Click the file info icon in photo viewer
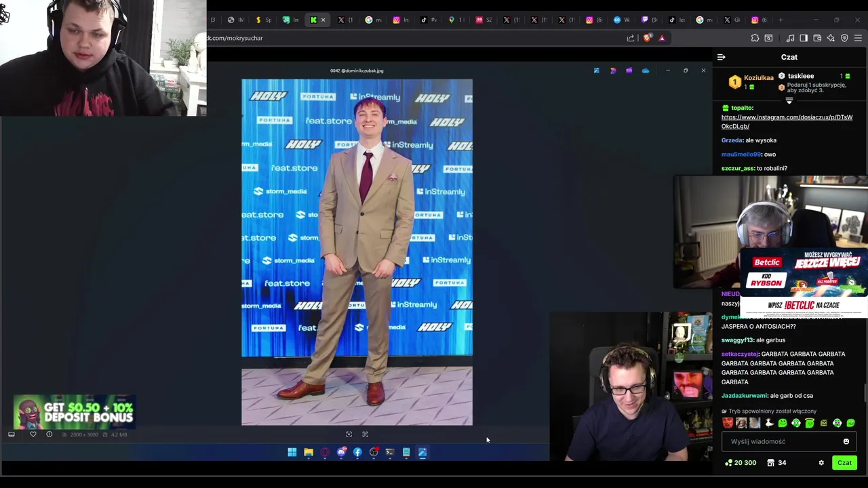868x488 pixels. pos(49,434)
